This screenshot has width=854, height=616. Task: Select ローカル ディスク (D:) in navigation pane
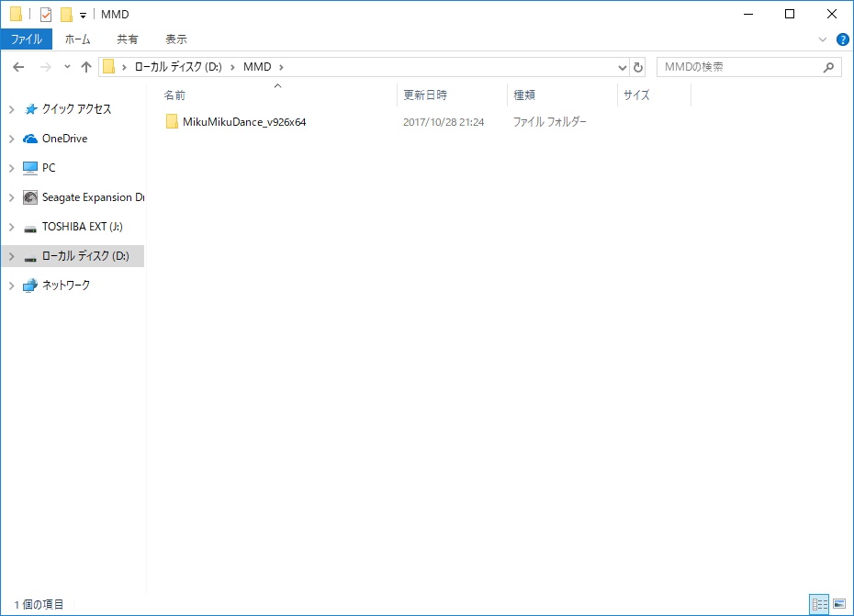(85, 256)
